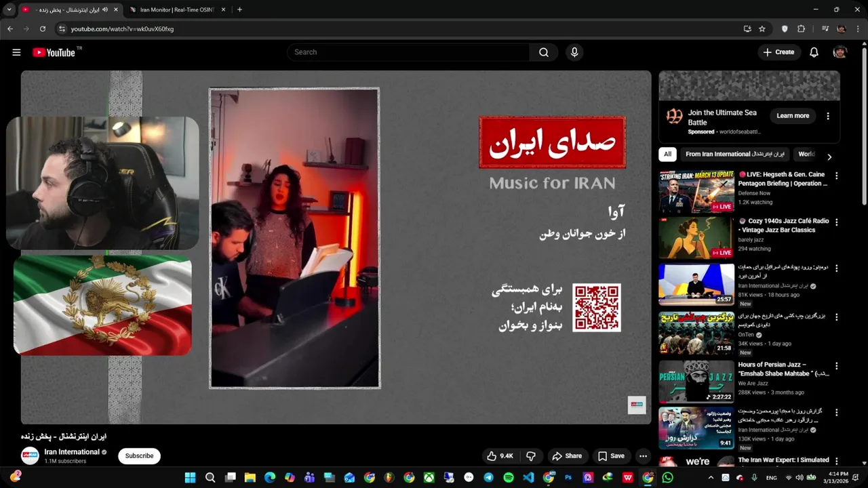Subscribe to Iran International channel
The height and width of the screenshot is (488, 868).
(x=139, y=456)
